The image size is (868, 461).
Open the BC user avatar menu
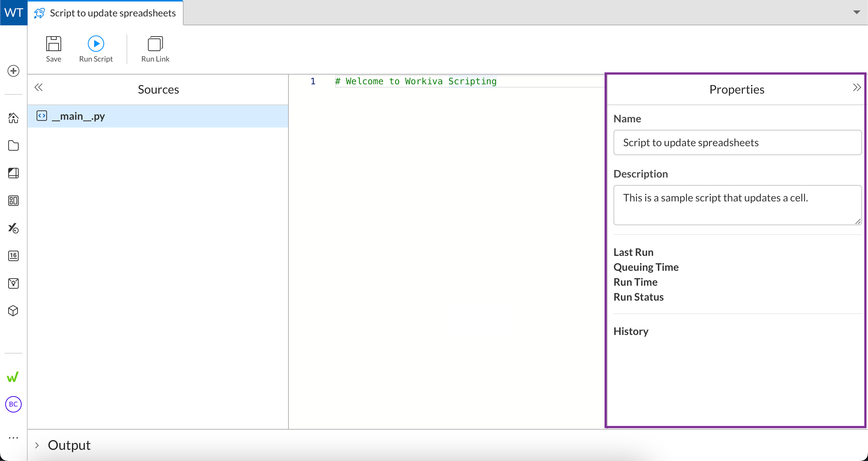click(x=13, y=404)
